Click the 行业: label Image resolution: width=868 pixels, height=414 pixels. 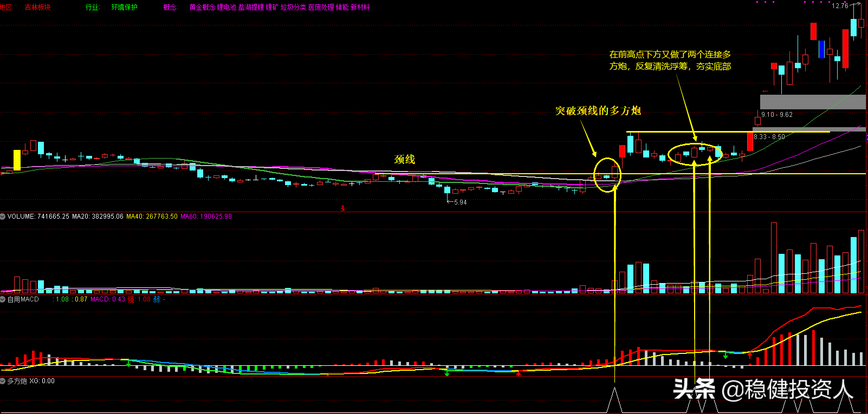(93, 8)
